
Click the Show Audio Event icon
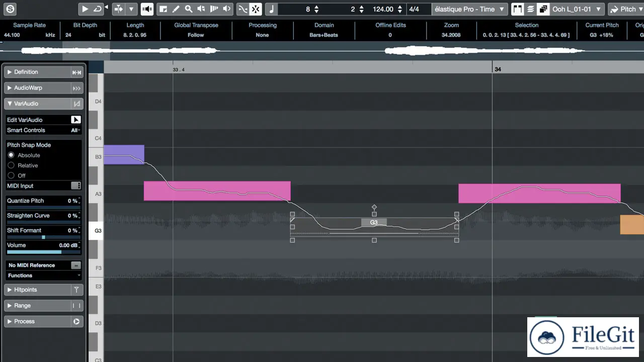pyautogui.click(x=517, y=9)
